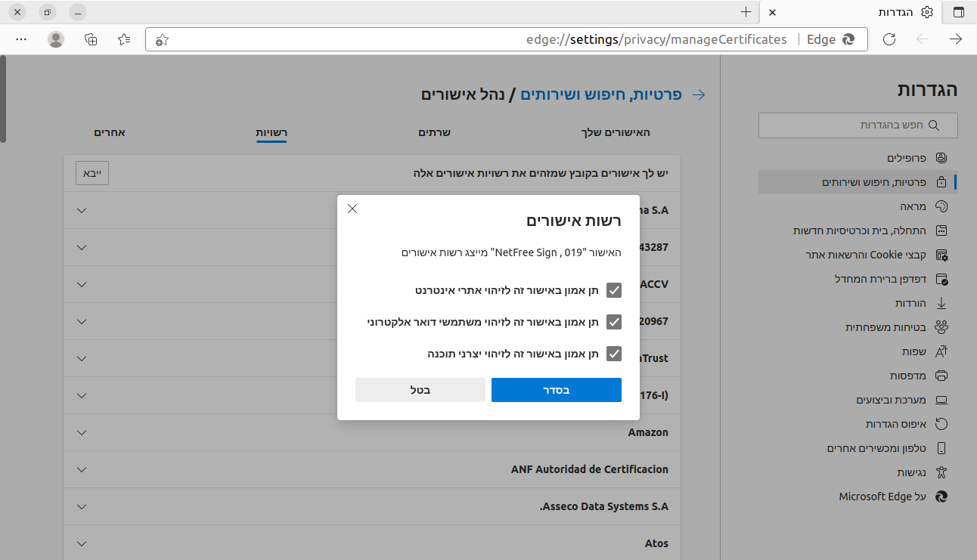Open the three-dot Settings and more menu
Viewport: 977px width, 560px height.
point(21,39)
